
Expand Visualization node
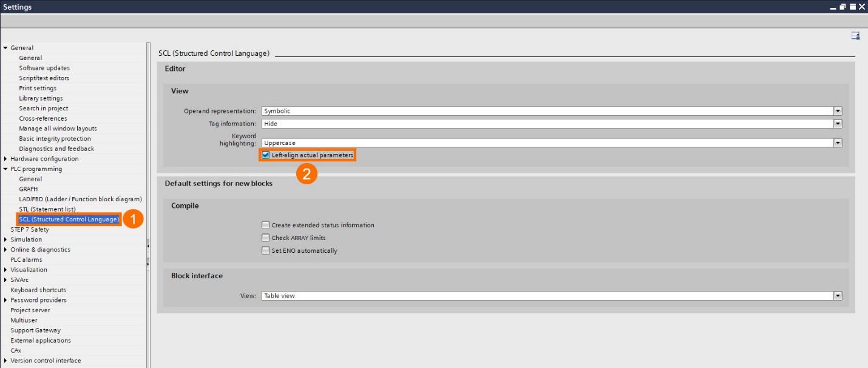click(x=5, y=270)
